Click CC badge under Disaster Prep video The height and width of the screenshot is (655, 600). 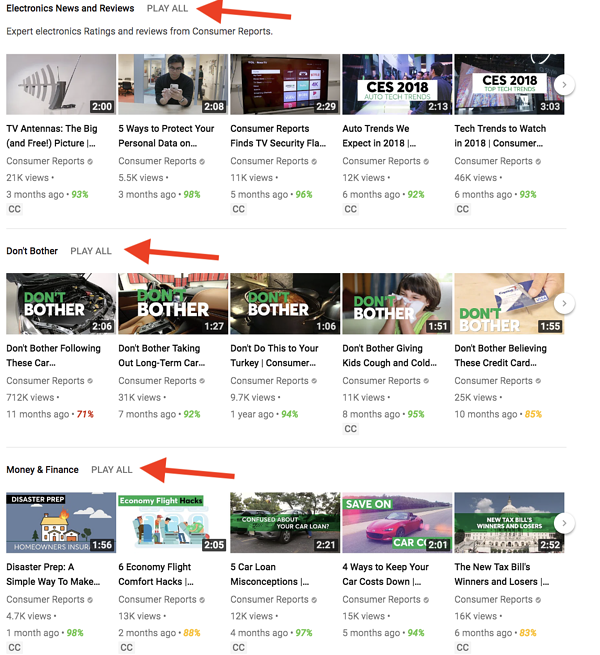(14, 647)
